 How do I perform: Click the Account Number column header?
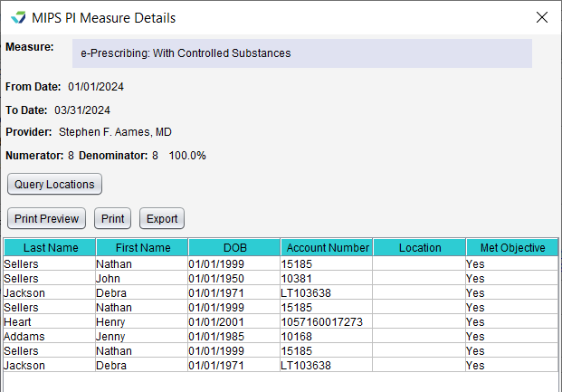click(x=327, y=247)
